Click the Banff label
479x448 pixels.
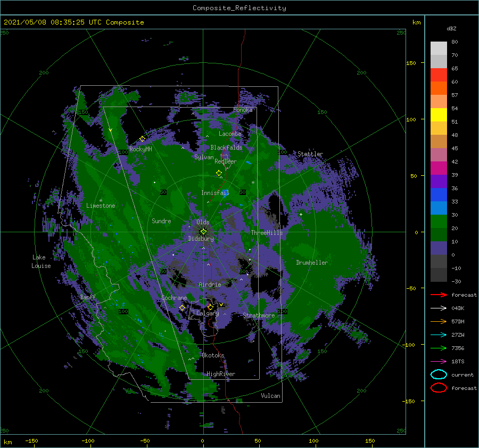point(88,297)
